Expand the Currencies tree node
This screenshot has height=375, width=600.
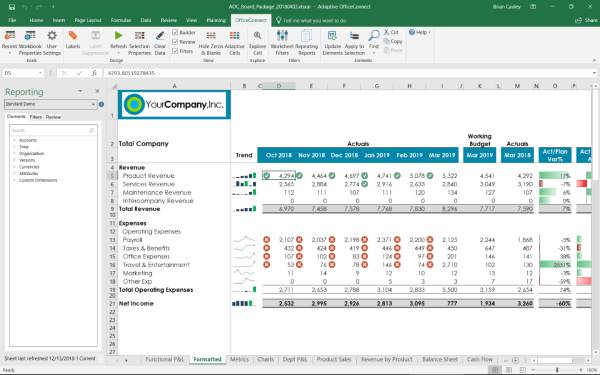coord(15,167)
